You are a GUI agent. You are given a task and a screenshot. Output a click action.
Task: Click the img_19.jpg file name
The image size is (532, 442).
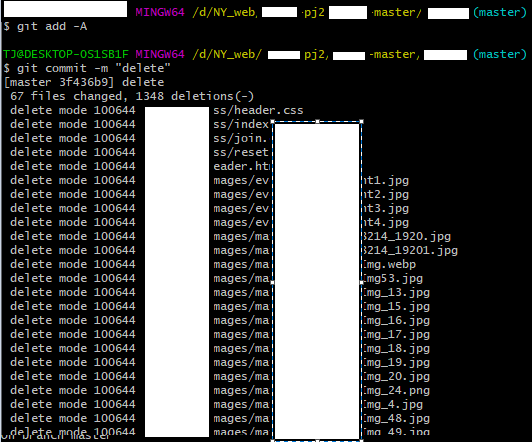[396, 362]
